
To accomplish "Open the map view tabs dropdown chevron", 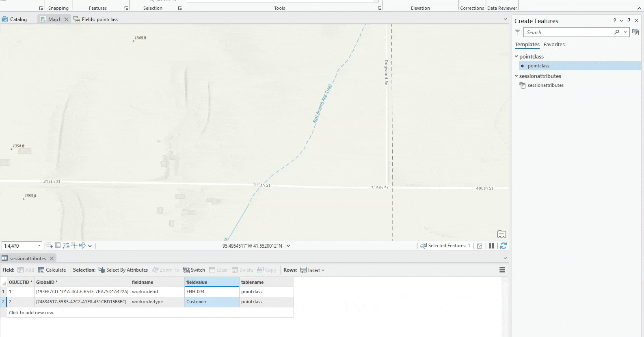I will click(x=505, y=19).
